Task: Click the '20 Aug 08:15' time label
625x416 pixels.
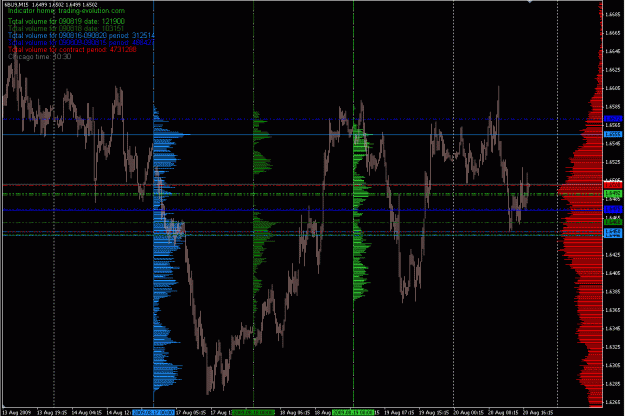Action: (503, 412)
